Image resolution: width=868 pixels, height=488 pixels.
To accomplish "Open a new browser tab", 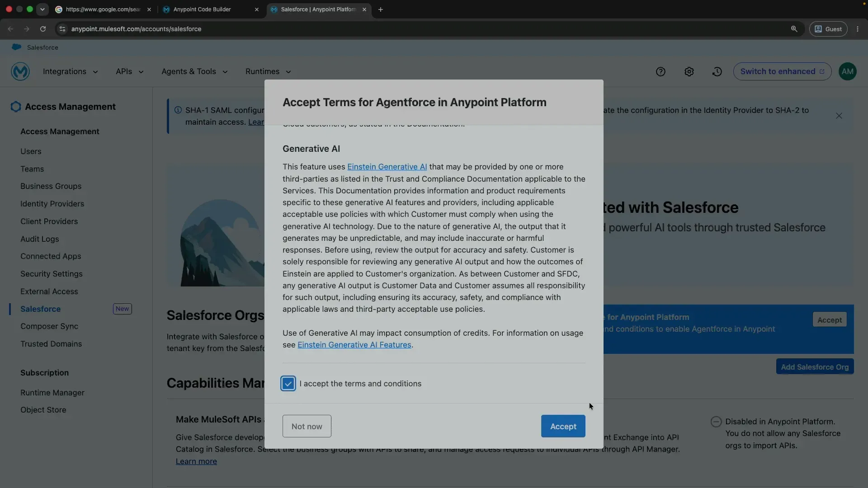I will pos(381,9).
